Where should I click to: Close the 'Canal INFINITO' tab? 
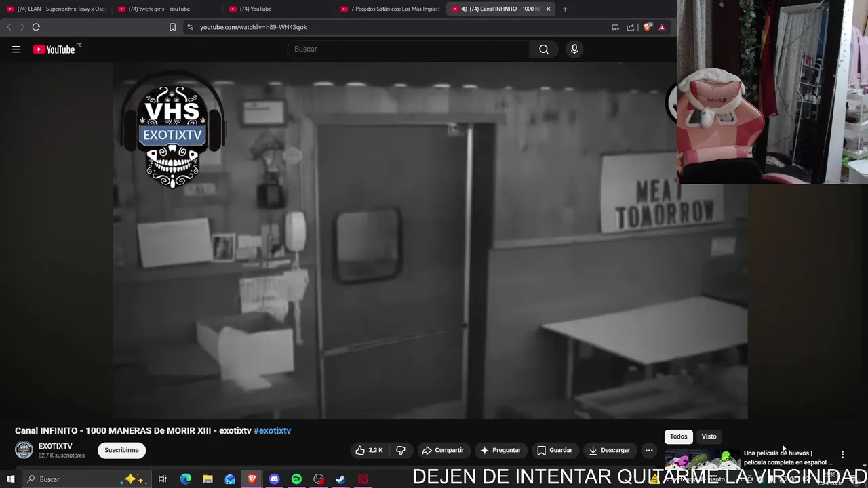coord(548,9)
